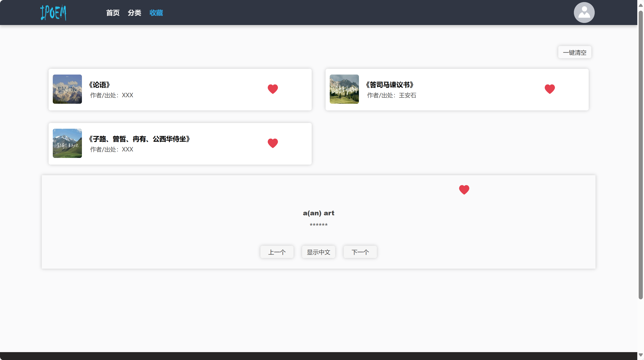
Task: Open the 《答司马谏议书》 title link
Action: (x=389, y=85)
